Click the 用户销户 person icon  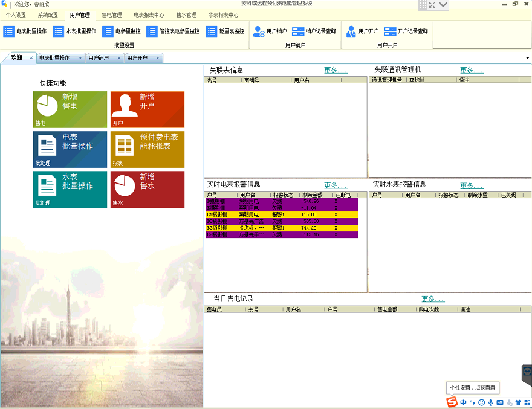coord(259,31)
